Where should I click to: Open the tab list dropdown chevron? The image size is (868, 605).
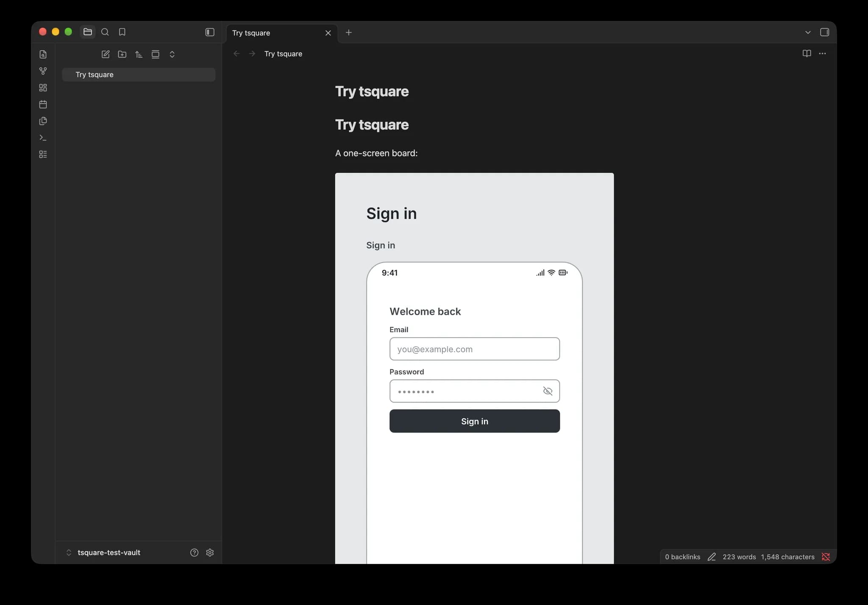point(808,32)
